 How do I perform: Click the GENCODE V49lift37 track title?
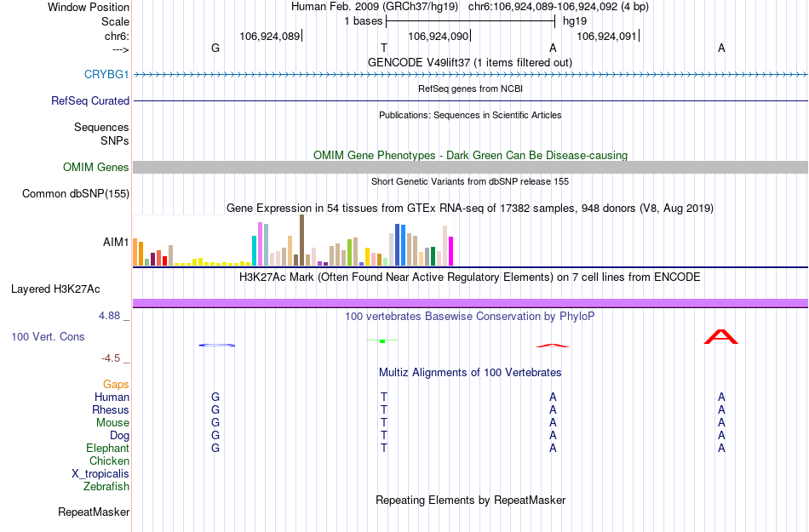tap(469, 62)
